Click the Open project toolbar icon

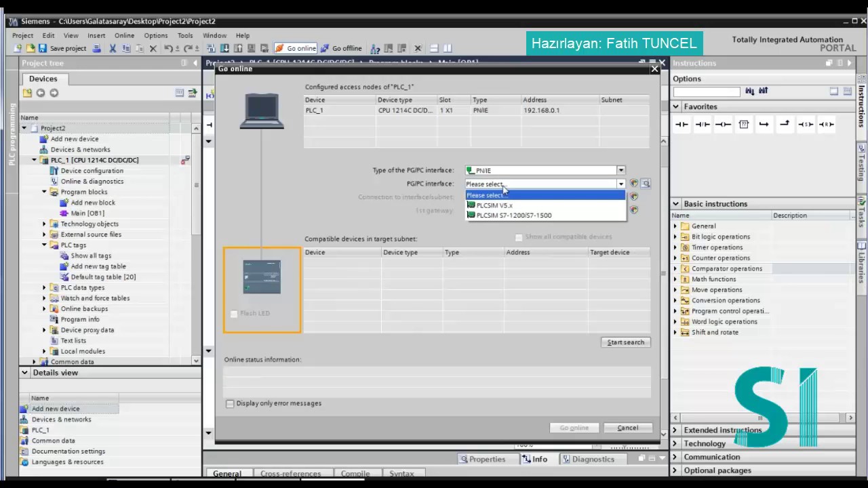[x=31, y=48]
